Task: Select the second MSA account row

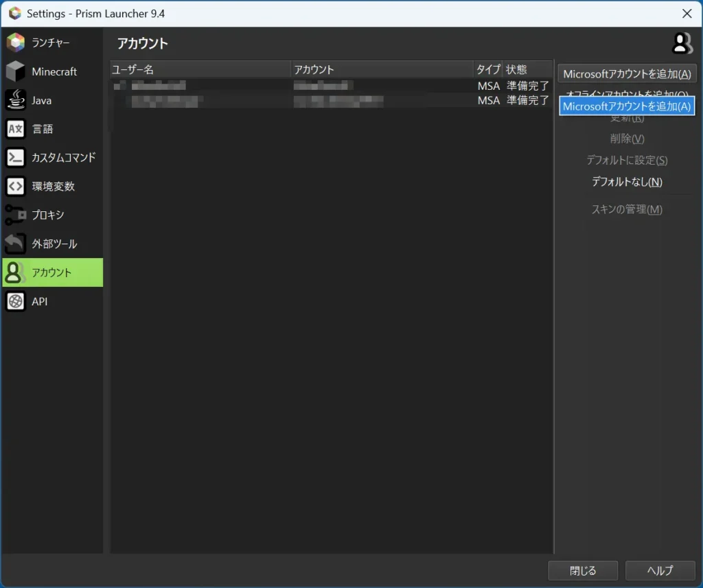Action: (x=331, y=101)
